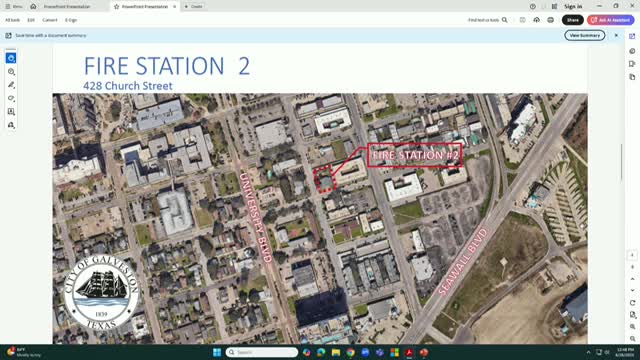Show hidden system tray icons chevron
The height and width of the screenshot is (360, 640).
click(x=588, y=352)
